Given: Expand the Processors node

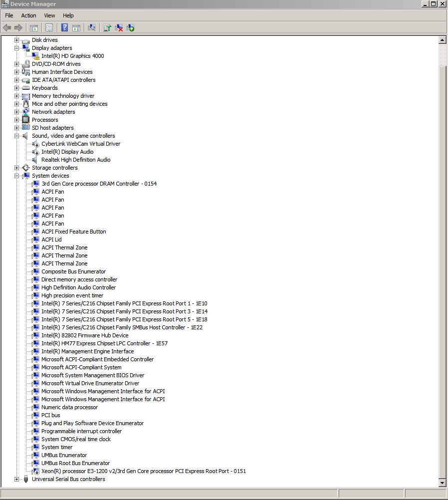Looking at the screenshot, I should [x=16, y=120].
